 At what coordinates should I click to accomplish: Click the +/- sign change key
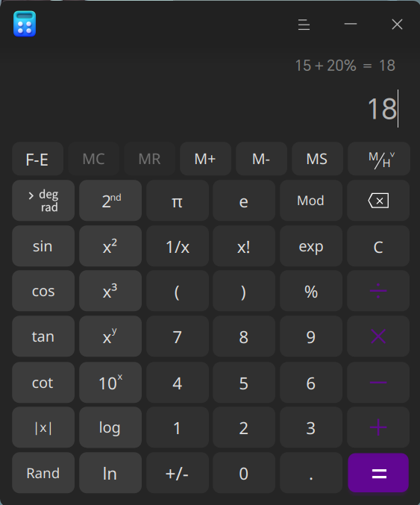click(x=177, y=473)
